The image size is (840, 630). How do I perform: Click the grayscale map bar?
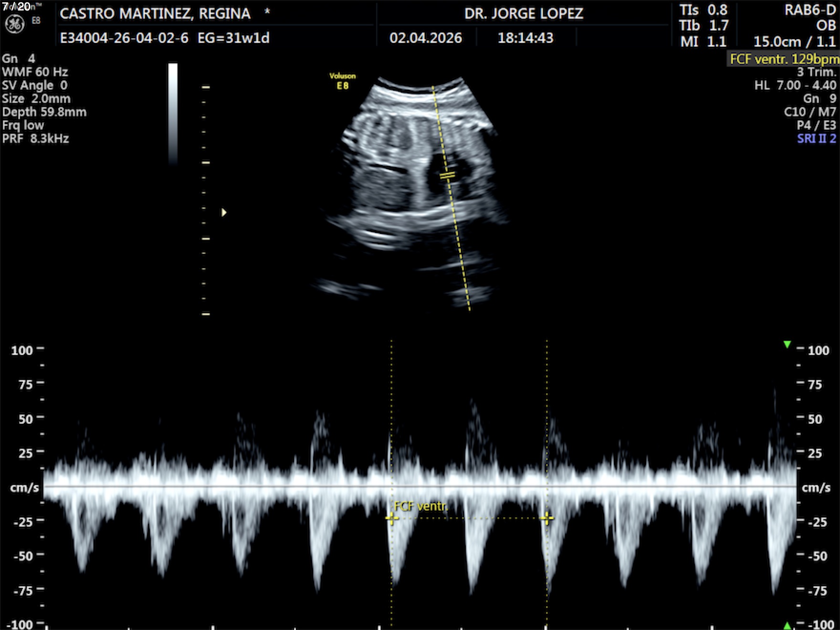(173, 114)
